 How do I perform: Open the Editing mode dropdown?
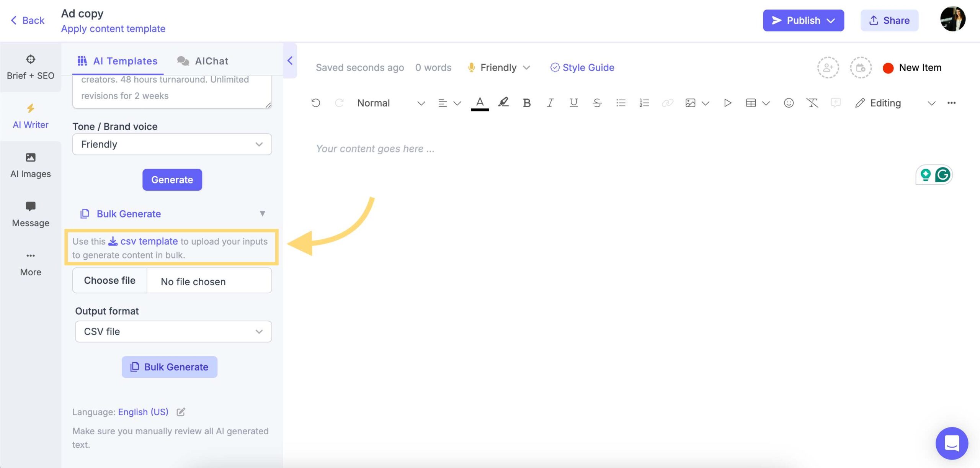tap(895, 103)
